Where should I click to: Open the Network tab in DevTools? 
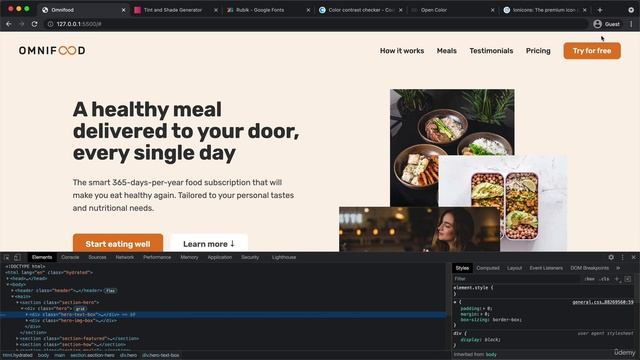[124, 257]
